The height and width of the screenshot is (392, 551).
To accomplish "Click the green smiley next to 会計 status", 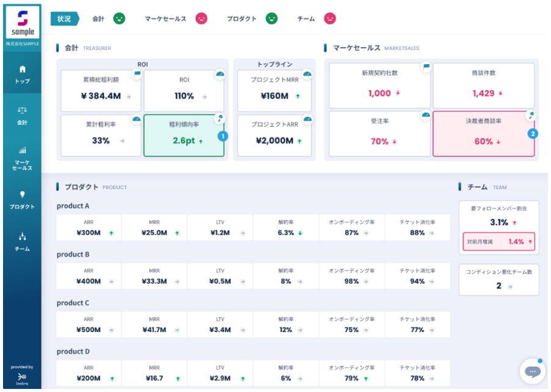I will click(119, 18).
